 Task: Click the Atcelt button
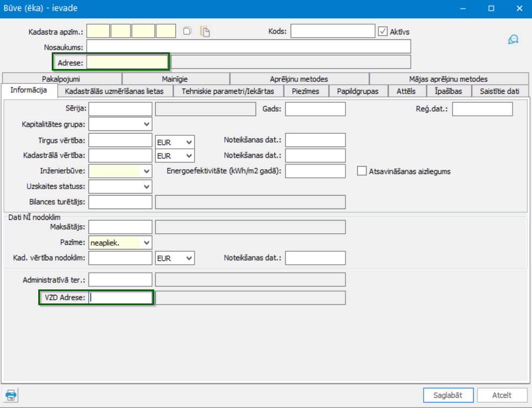click(x=502, y=395)
